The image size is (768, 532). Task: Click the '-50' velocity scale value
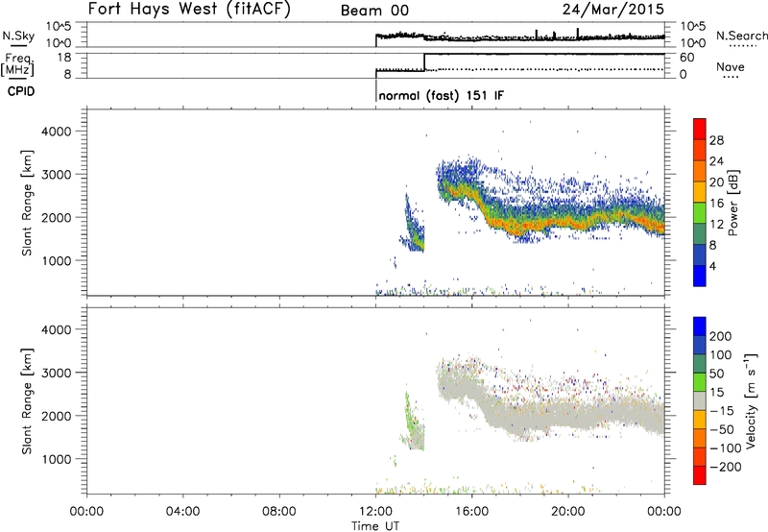pos(722,429)
